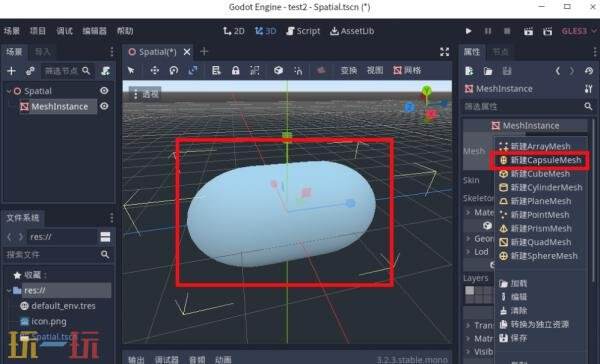600x364 pixels.
Task: Play the project
Action: click(x=468, y=31)
